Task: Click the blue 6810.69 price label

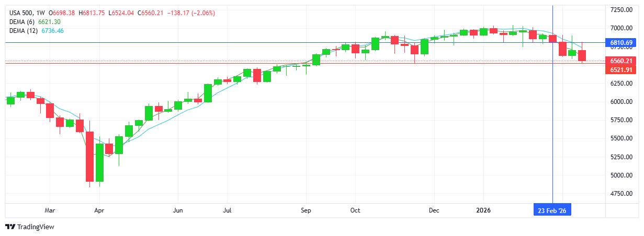Action: pyautogui.click(x=622, y=42)
